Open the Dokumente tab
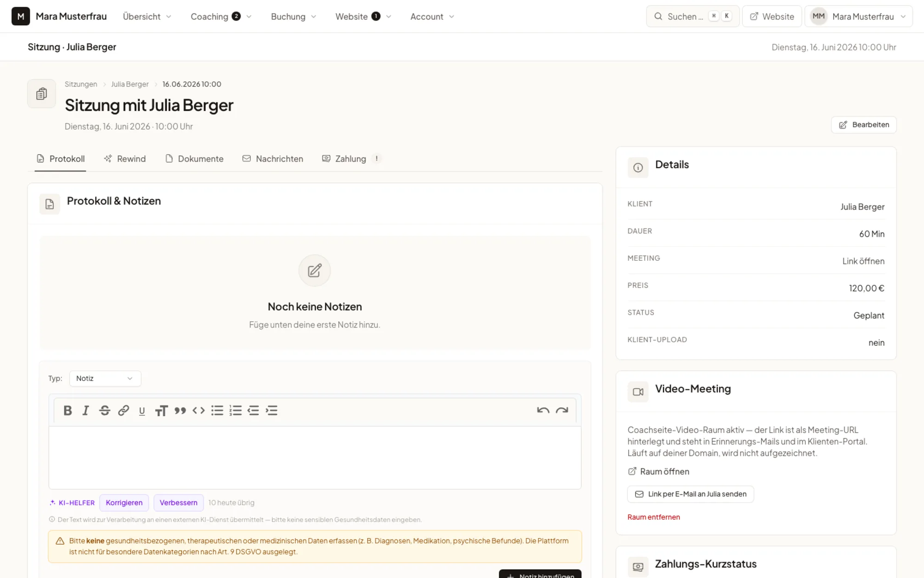 point(195,159)
